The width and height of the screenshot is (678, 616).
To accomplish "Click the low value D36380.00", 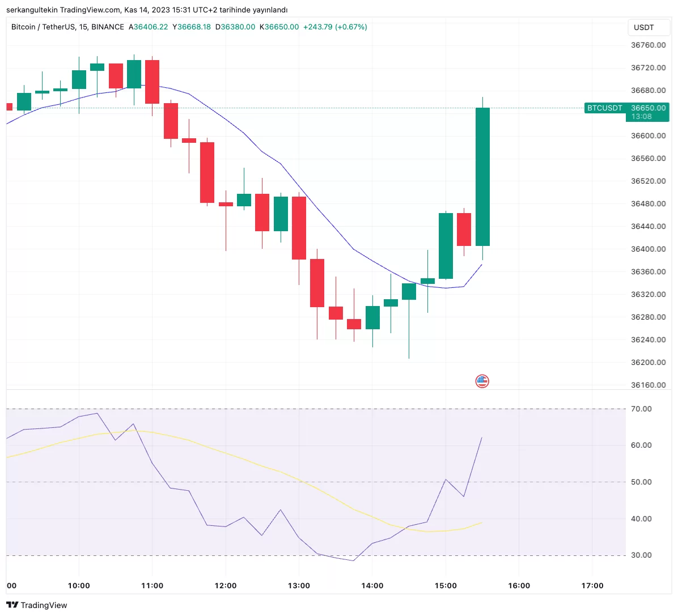I will point(235,27).
